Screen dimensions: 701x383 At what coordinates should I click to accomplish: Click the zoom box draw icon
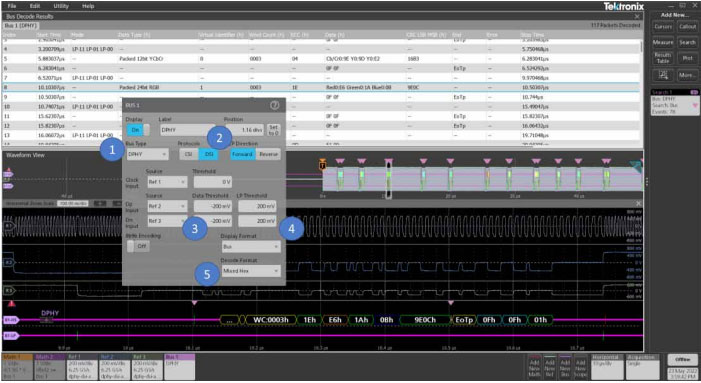pyautogui.click(x=663, y=75)
